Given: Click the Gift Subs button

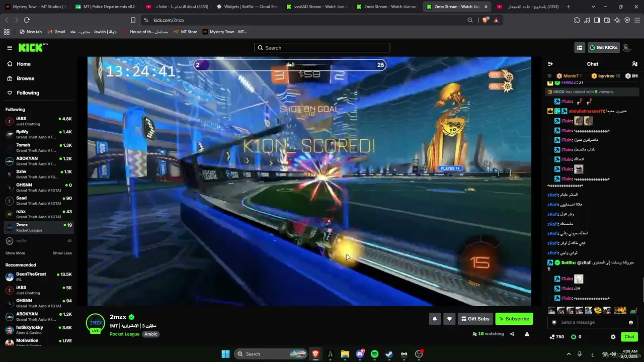Looking at the screenshot, I should point(475,319).
